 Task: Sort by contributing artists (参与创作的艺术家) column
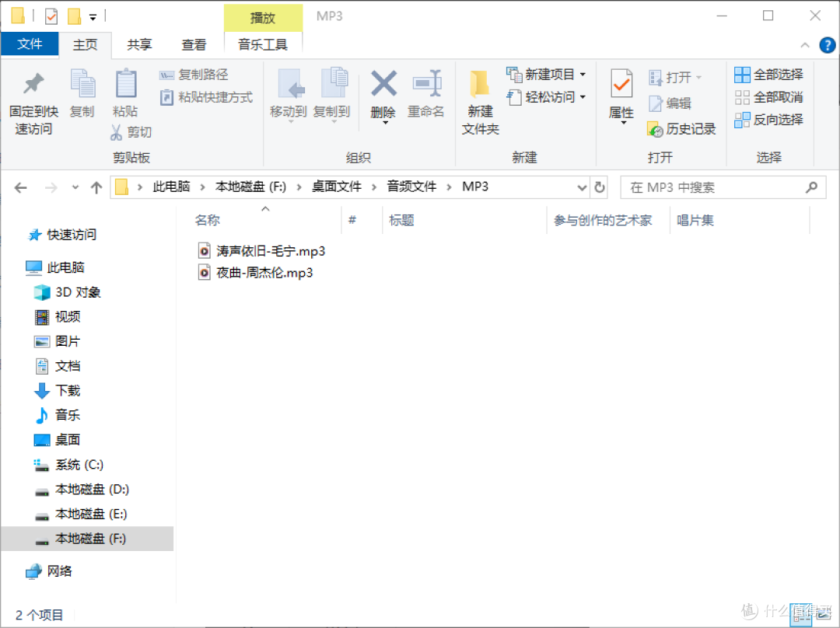click(x=603, y=220)
